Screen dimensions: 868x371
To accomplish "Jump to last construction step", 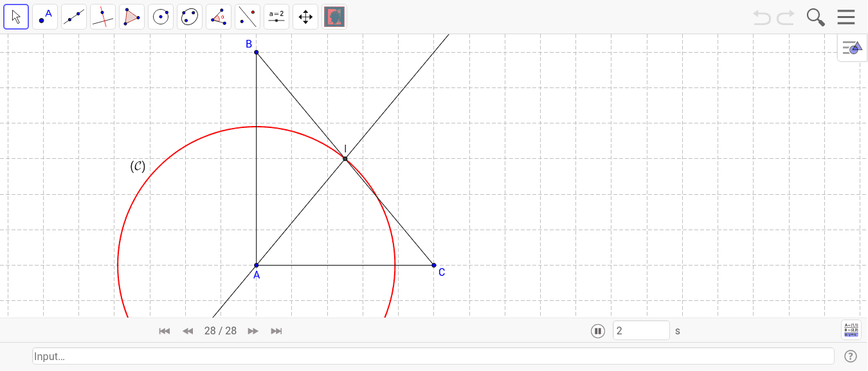I will tap(276, 331).
